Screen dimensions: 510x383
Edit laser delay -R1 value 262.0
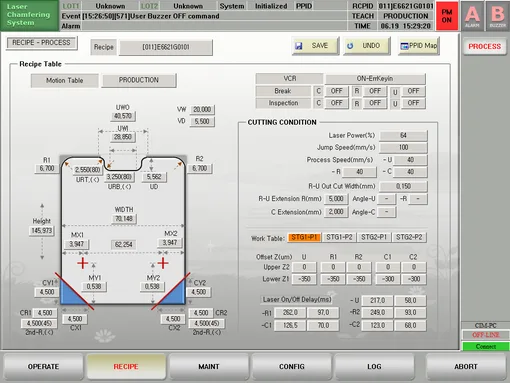pyautogui.click(x=290, y=313)
